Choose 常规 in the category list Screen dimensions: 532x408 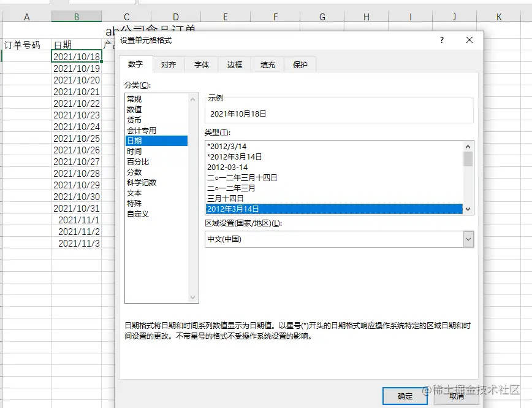(156, 99)
